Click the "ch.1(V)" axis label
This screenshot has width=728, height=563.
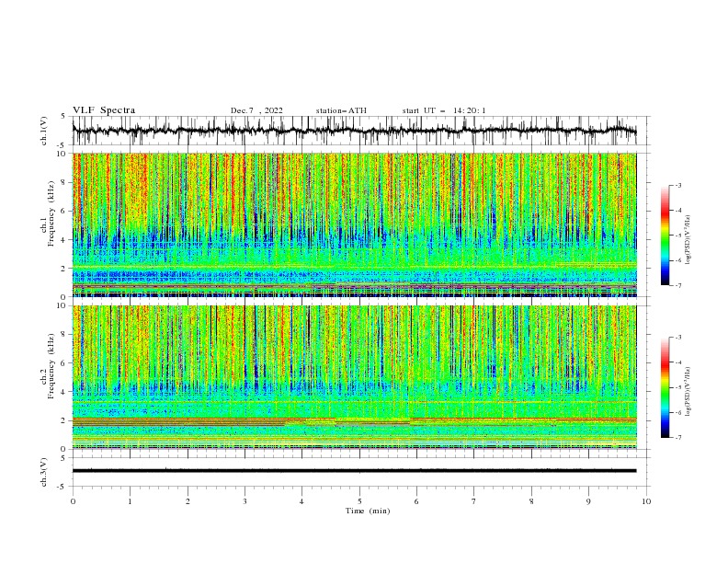[44, 131]
